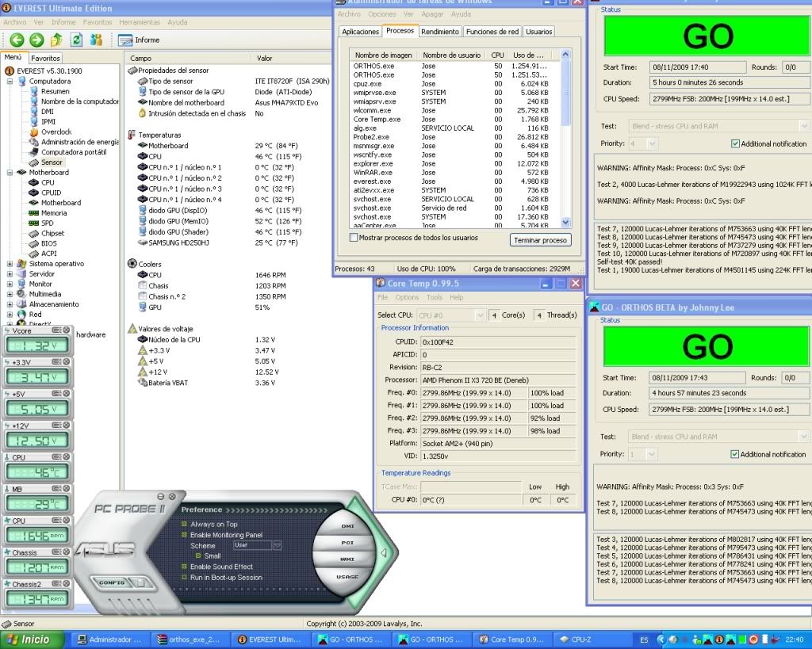This screenshot has width=812, height=649.
Task: Open the Herramientas menu in EVEREST
Action: (x=140, y=22)
